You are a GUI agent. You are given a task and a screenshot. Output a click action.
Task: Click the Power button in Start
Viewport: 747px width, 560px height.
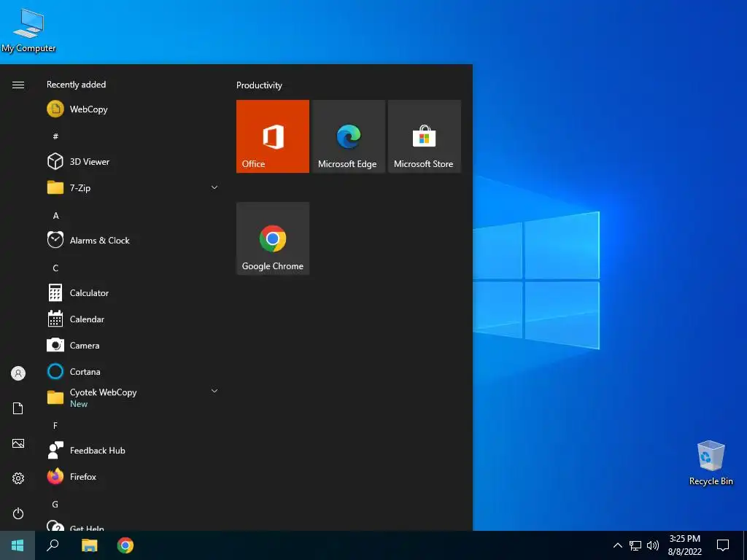point(18,513)
